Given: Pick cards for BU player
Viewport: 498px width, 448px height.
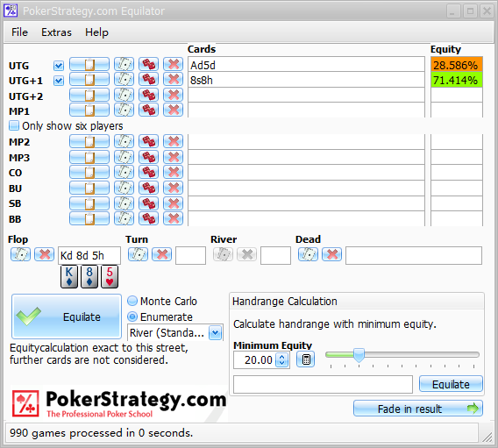Looking at the screenshot, I should click(124, 188).
